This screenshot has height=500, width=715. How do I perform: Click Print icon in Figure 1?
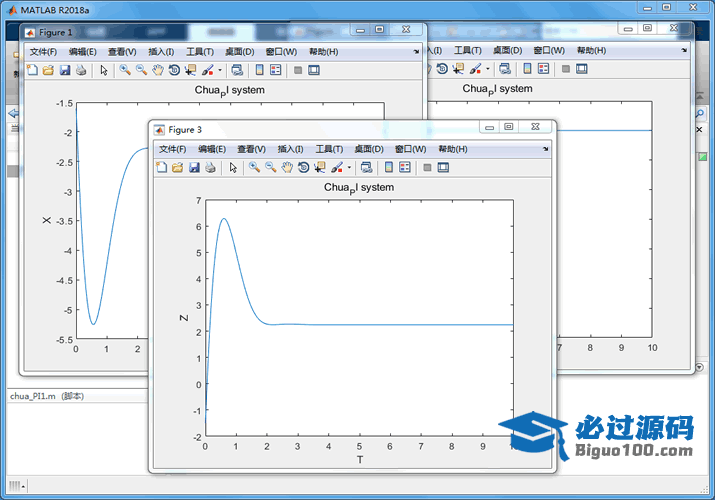click(x=81, y=70)
